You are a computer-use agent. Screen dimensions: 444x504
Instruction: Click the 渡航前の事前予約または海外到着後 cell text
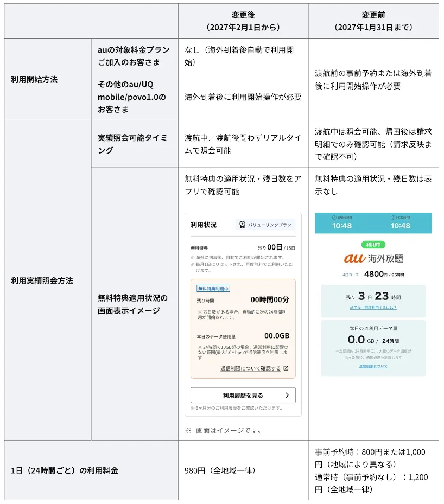coord(373,79)
